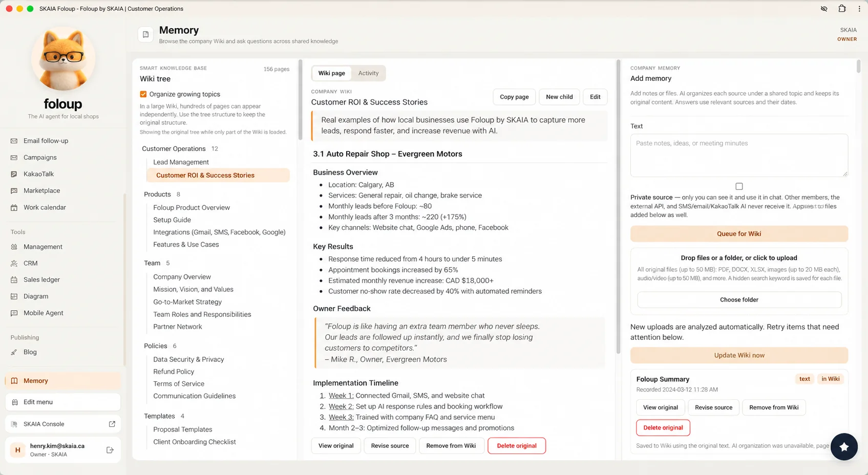Click the Management tools icon
868x475 pixels.
[x=14, y=247]
